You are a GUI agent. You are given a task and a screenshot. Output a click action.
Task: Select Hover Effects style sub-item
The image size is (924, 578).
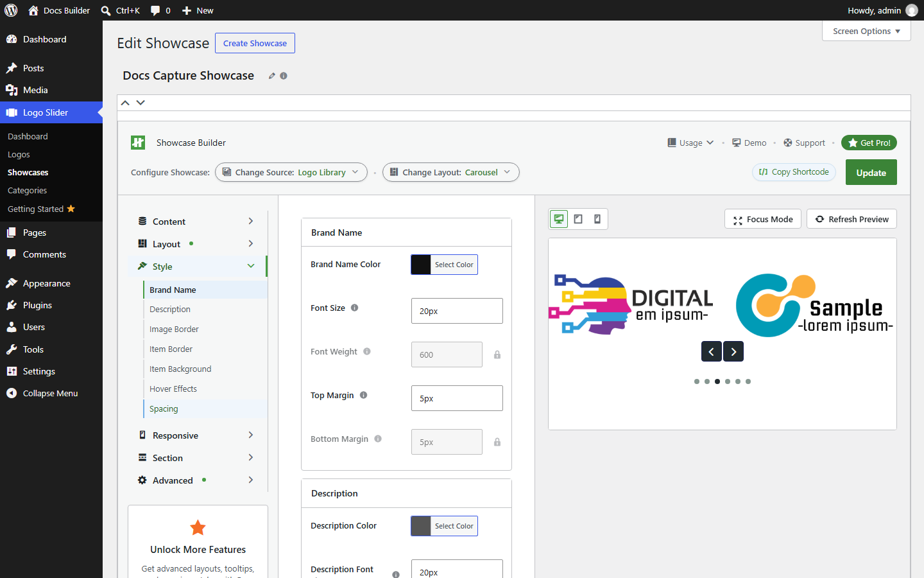click(x=205, y=389)
